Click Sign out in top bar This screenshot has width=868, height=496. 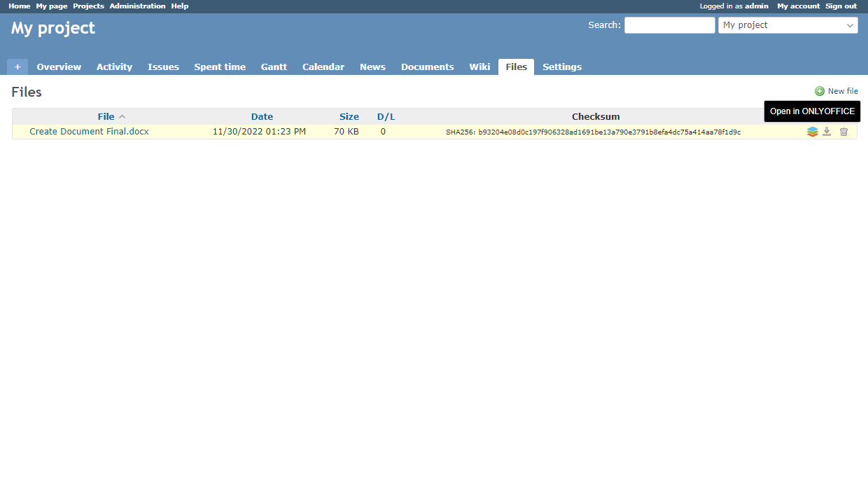[x=841, y=6]
